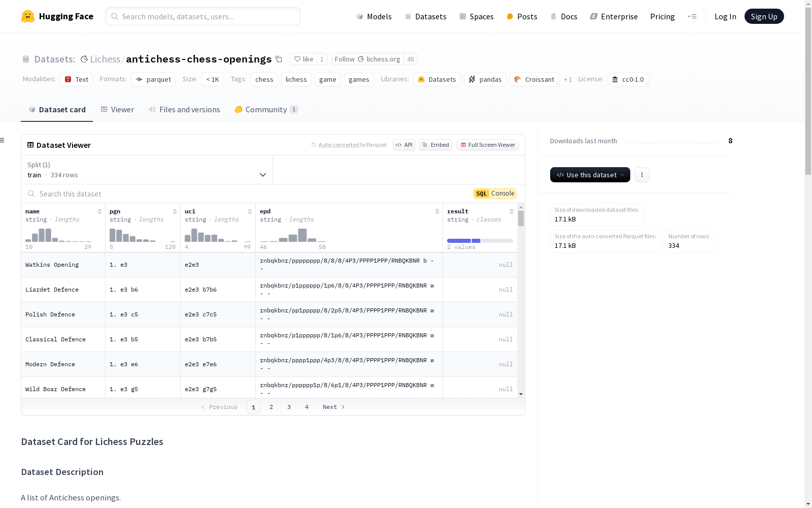
Task: Select the e2e3 b7b6 cell
Action: 218,290
